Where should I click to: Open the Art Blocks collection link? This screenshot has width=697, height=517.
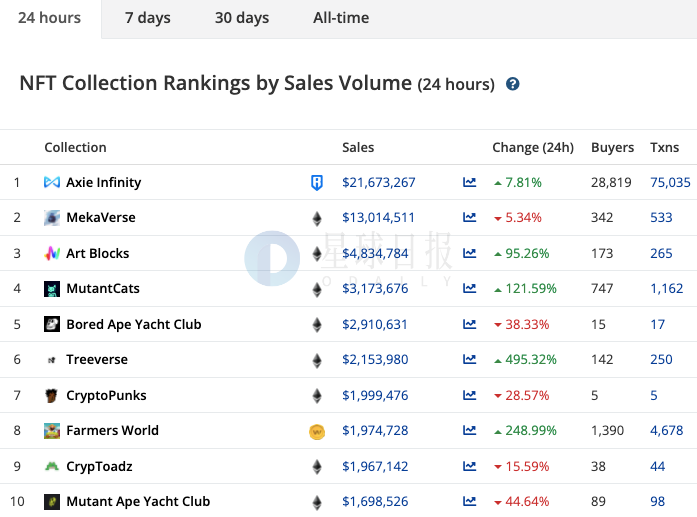click(98, 253)
